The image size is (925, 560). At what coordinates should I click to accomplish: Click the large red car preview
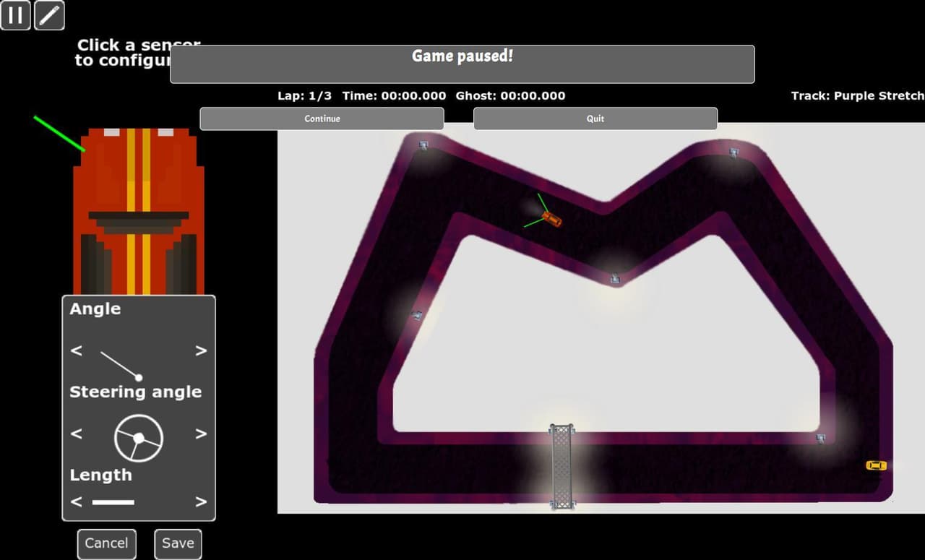(x=139, y=211)
